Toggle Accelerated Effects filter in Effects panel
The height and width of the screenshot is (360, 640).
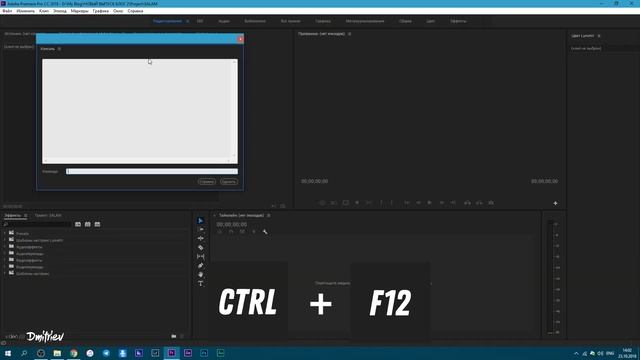(78, 224)
